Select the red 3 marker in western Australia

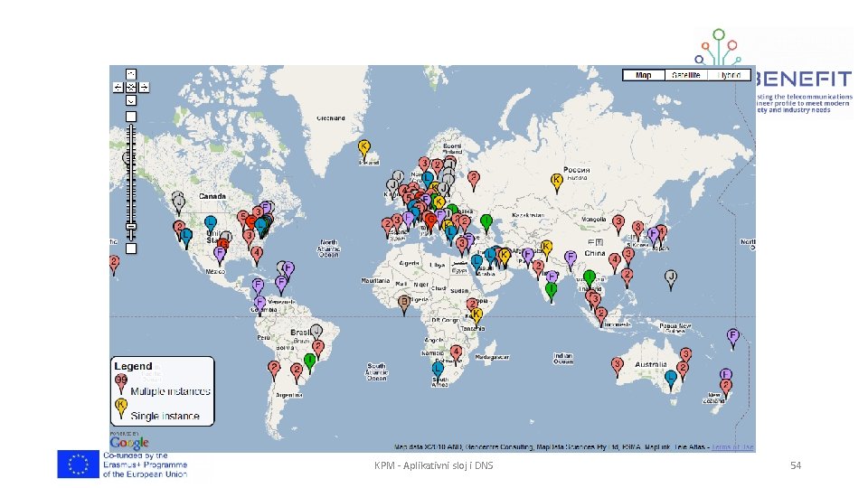(618, 368)
